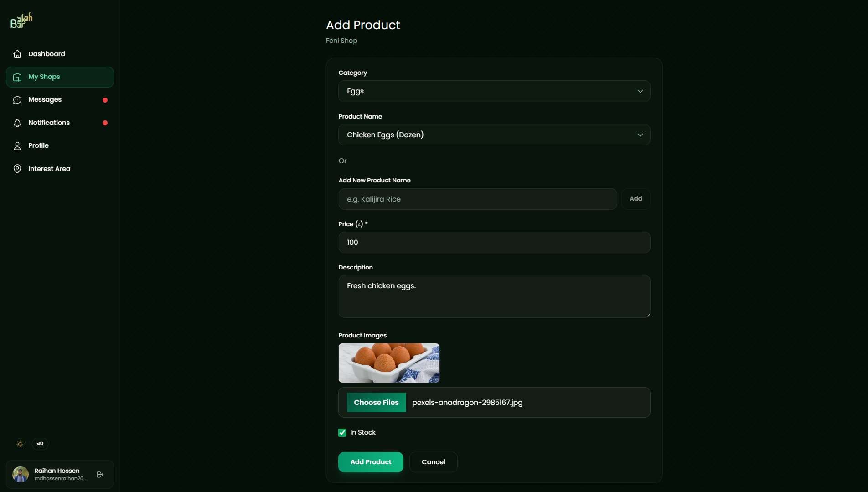
Task: Click the Notifications bell icon
Action: point(17,123)
